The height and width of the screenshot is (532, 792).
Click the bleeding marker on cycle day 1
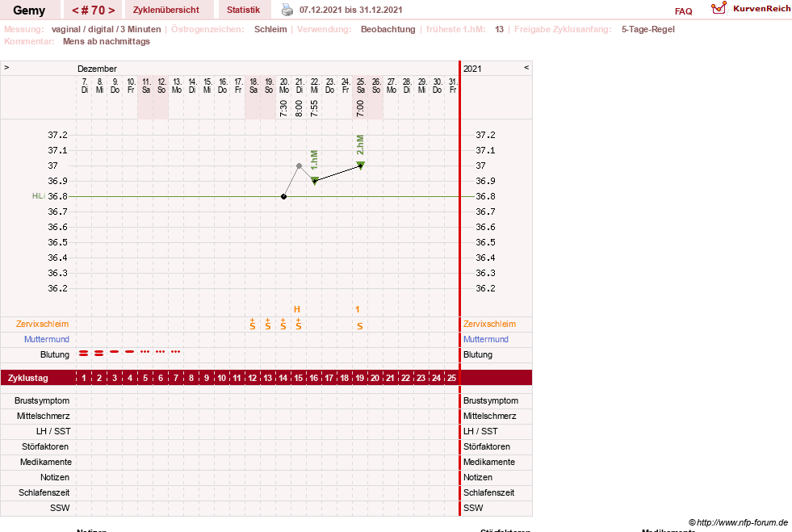pyautogui.click(x=84, y=353)
